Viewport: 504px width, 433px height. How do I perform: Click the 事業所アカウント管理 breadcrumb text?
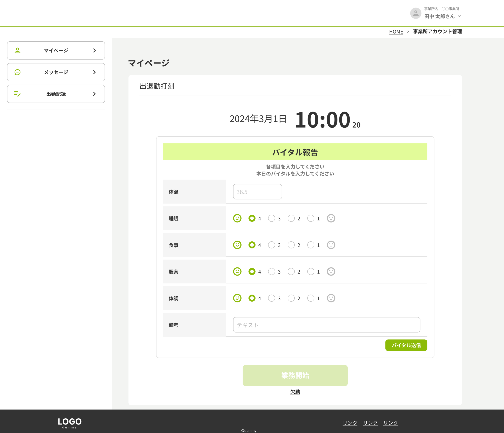pyautogui.click(x=437, y=32)
